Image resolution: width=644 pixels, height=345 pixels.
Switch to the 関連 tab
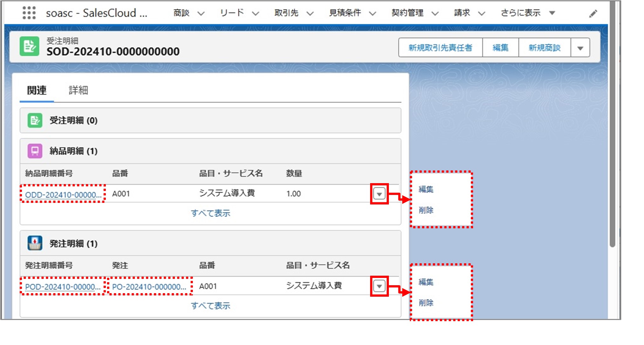37,90
